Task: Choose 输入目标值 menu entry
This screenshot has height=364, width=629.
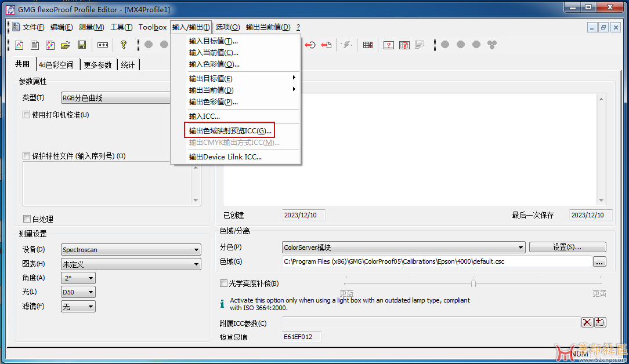Action: (x=243, y=41)
